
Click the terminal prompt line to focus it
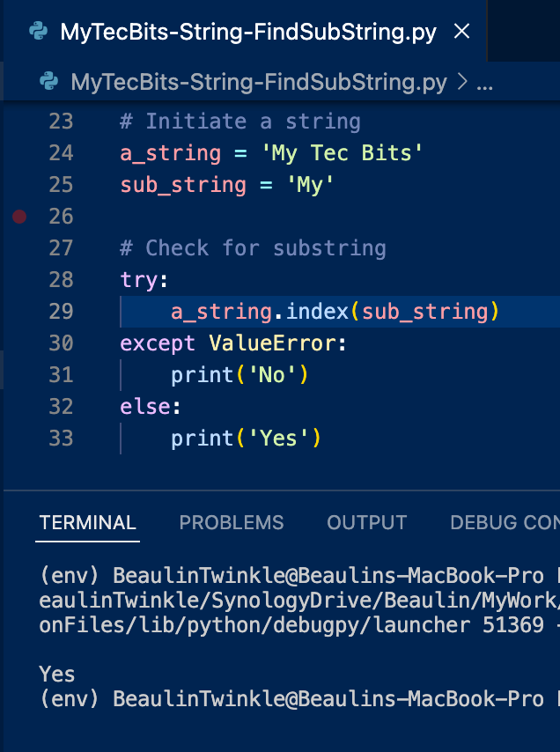[x=264, y=699]
